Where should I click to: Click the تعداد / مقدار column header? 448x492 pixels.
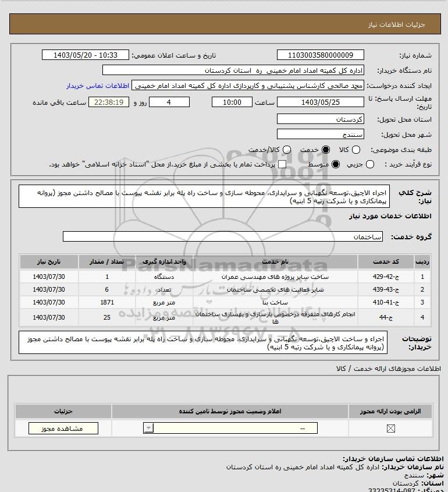(x=107, y=261)
